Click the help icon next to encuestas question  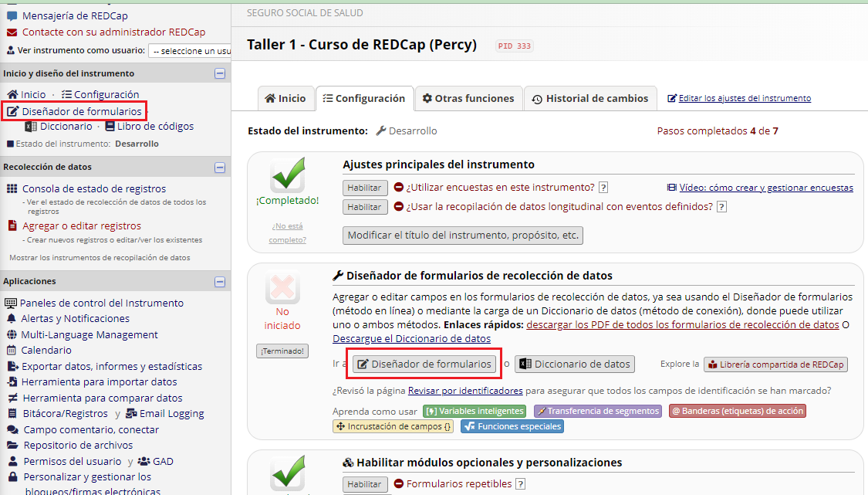[603, 188]
